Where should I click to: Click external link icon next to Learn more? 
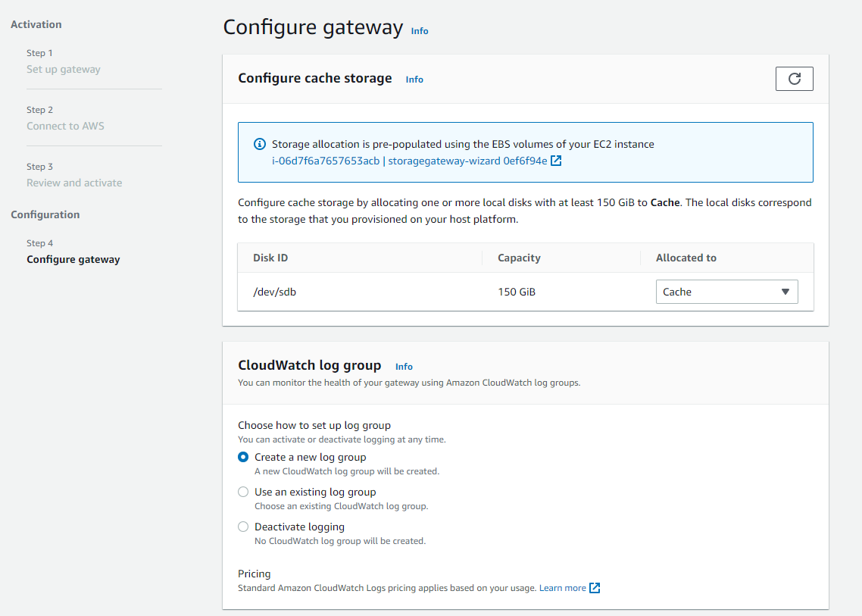[595, 588]
